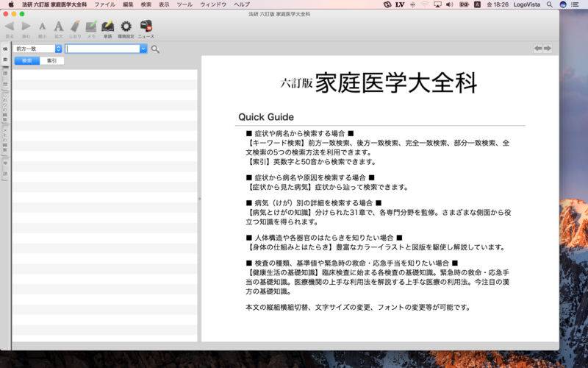The image size is (588, 368).
Task: Click the 【索引】英数字と50音 line
Action: click(311, 161)
